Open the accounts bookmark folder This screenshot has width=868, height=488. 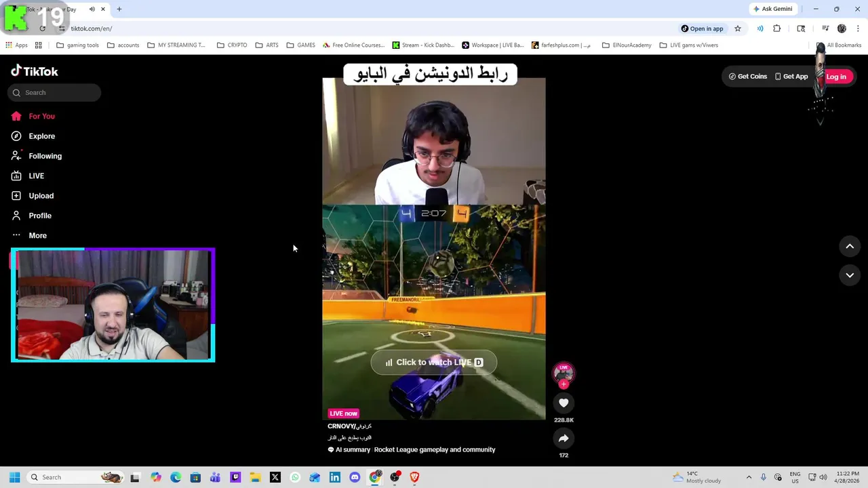tap(123, 45)
